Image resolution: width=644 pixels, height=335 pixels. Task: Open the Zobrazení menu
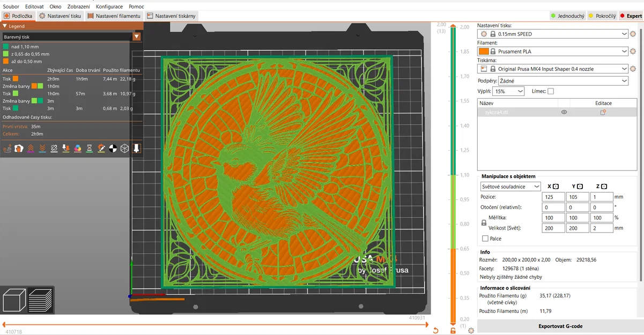[x=79, y=6]
